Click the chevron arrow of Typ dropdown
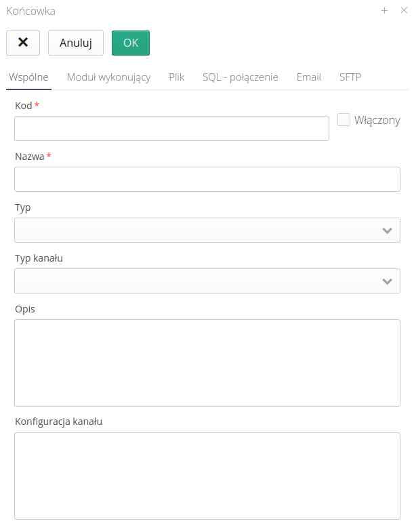This screenshot has height=532, width=414. pyautogui.click(x=388, y=230)
